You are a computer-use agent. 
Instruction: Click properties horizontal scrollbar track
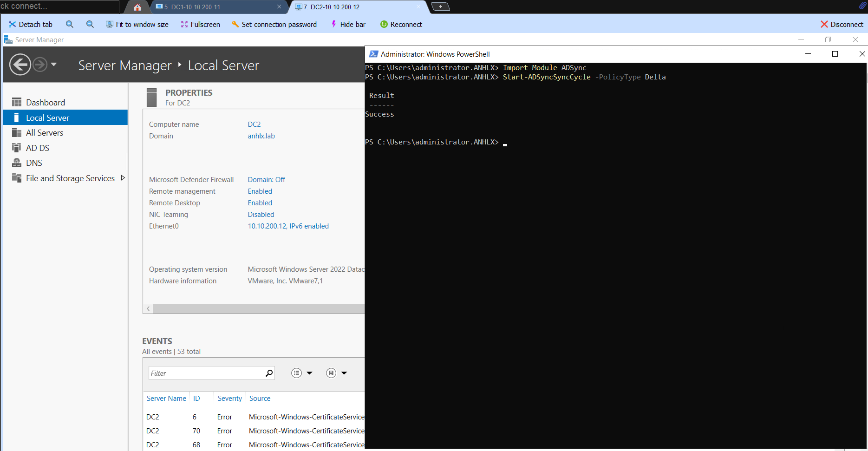tap(259, 309)
